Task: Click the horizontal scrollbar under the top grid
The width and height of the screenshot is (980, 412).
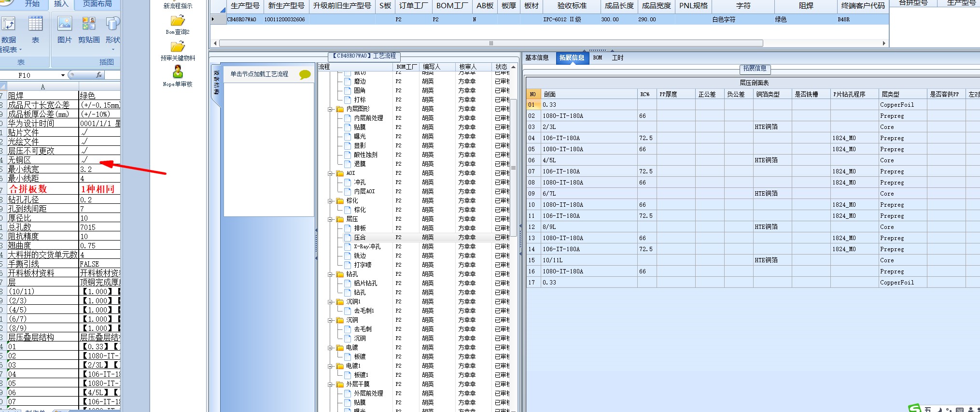Action: 491,43
